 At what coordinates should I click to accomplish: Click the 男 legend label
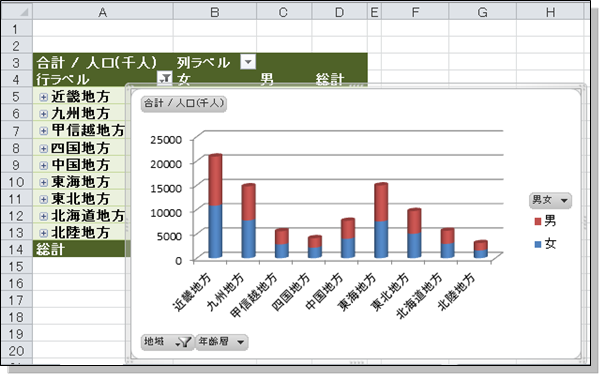coord(550,221)
